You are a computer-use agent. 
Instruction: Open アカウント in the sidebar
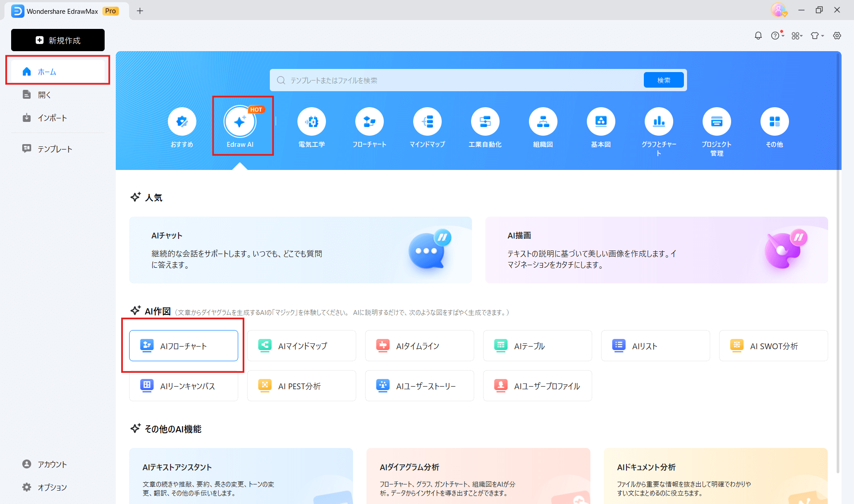pyautogui.click(x=58, y=464)
